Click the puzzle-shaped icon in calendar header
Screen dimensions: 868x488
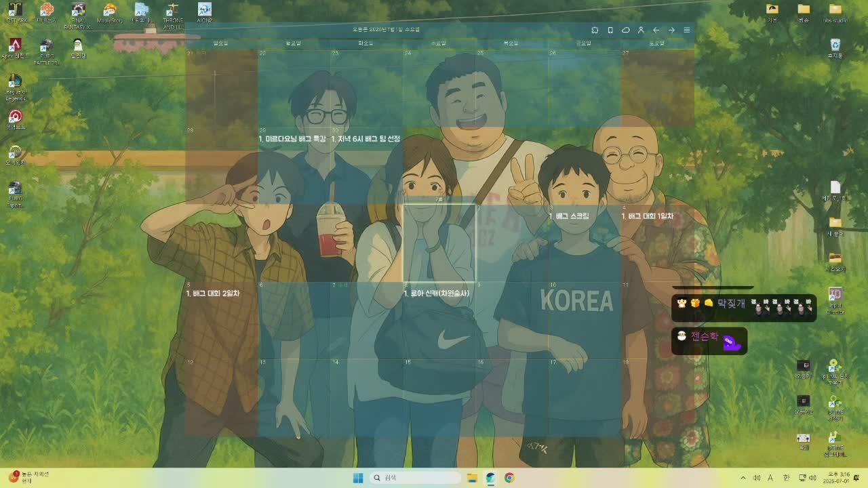[595, 30]
